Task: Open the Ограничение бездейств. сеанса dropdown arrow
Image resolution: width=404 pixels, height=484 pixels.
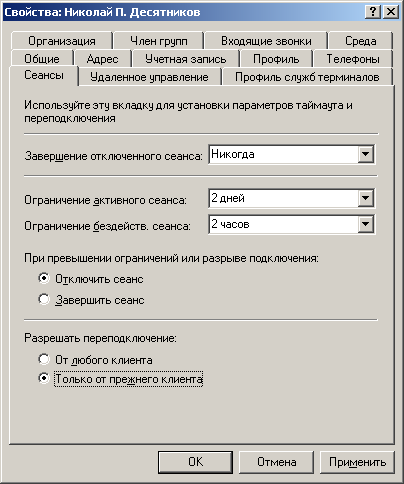Action: pyautogui.click(x=366, y=224)
